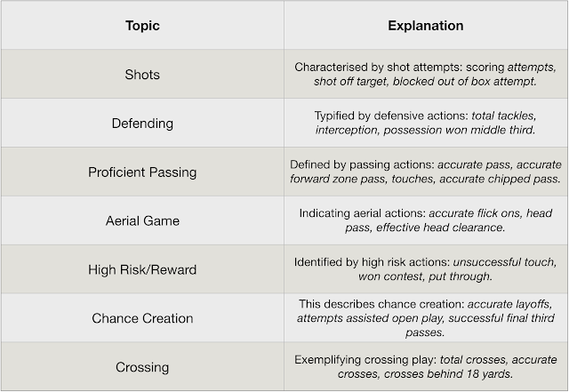
Task: Select the Defending topic cell
Action: [142, 123]
